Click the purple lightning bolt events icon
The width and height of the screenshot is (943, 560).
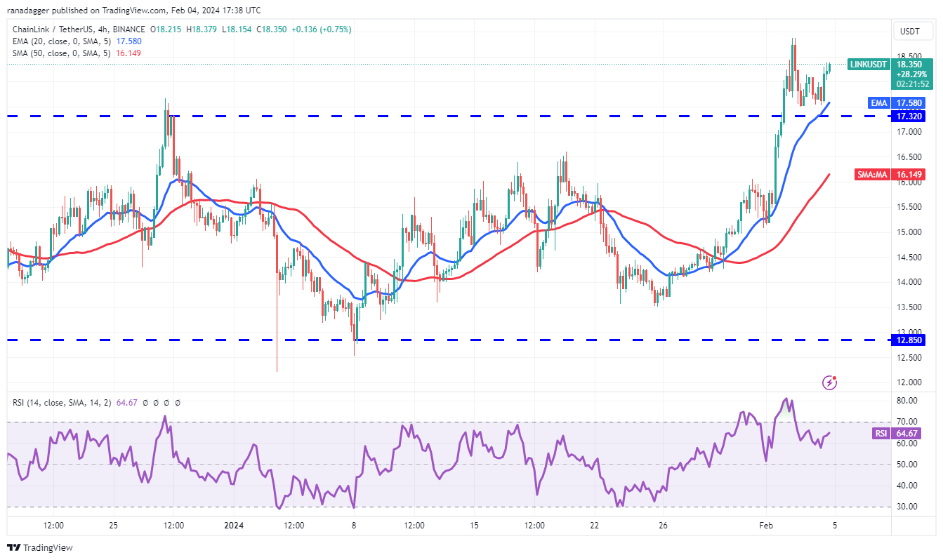(x=830, y=382)
